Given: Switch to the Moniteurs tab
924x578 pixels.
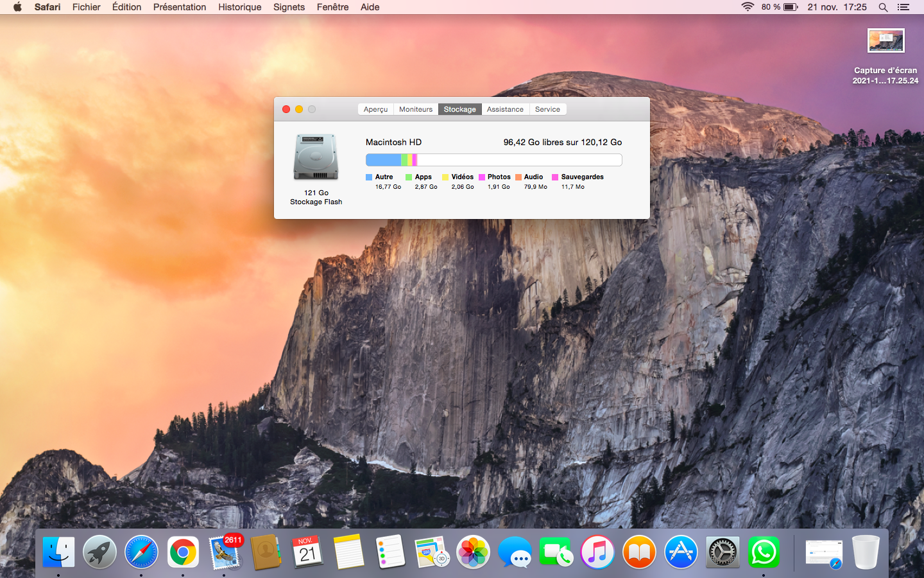Looking at the screenshot, I should click(x=416, y=109).
